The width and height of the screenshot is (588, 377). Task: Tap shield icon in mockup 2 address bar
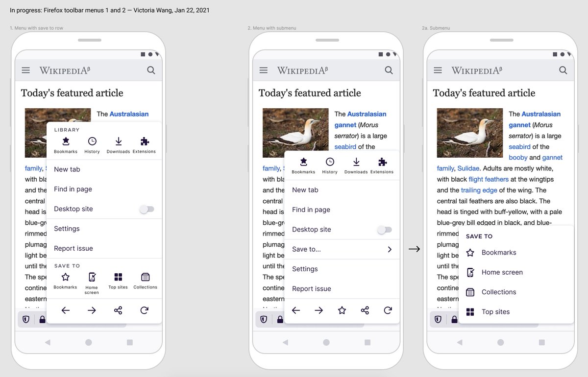click(x=264, y=320)
